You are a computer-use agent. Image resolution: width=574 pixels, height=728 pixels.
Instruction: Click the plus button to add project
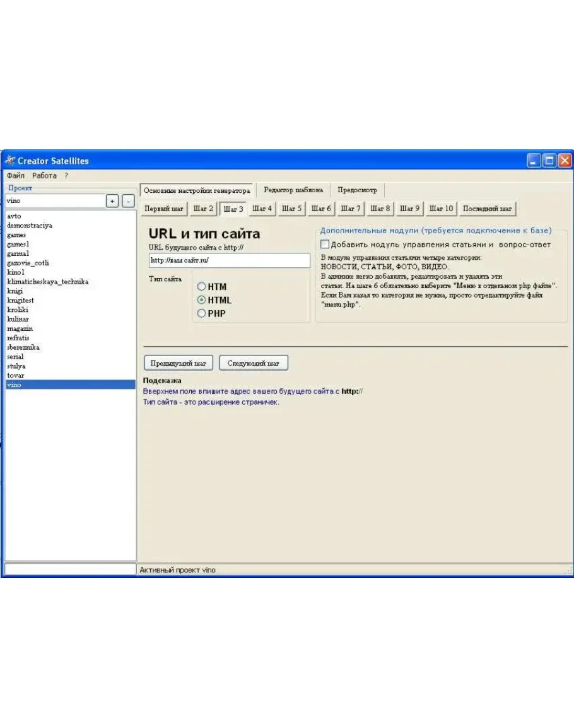point(112,200)
